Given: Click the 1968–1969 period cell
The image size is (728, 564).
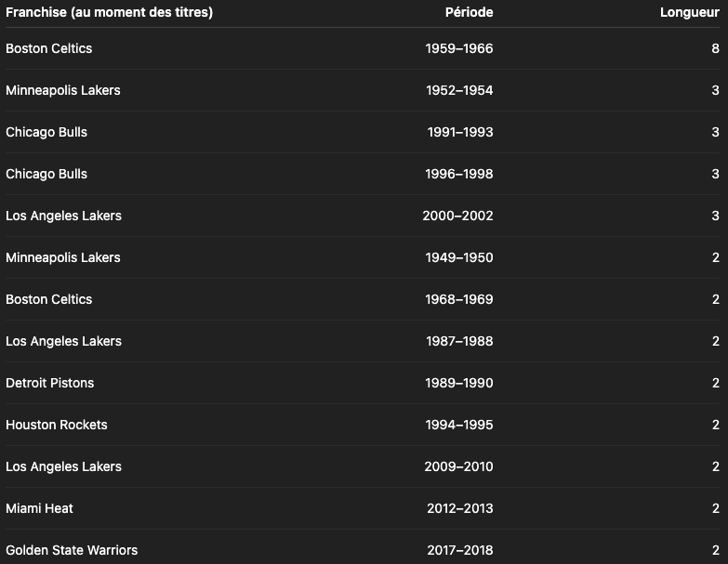Looking at the screenshot, I should [458, 299].
